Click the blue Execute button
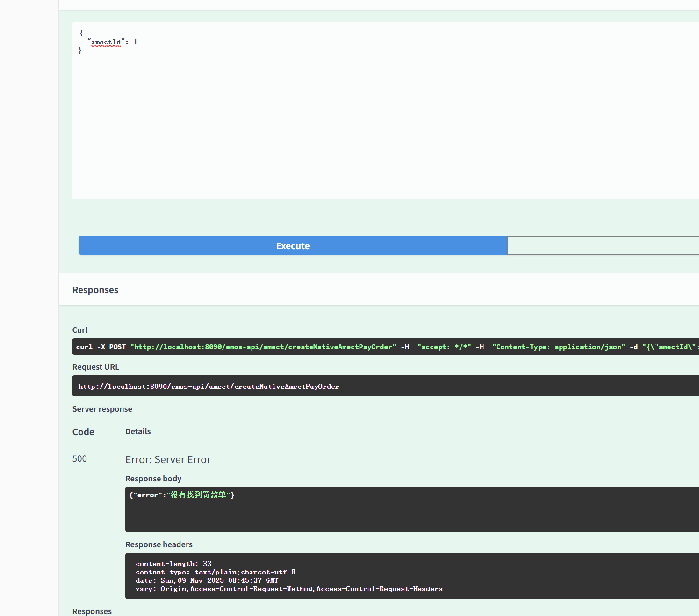The image size is (699, 616). [x=293, y=245]
